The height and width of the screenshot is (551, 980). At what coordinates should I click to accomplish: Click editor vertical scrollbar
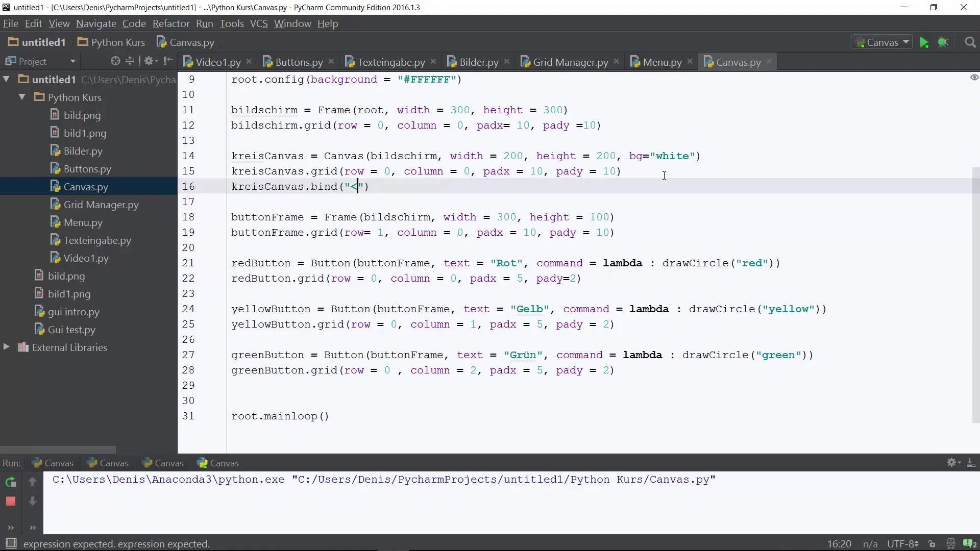click(975, 295)
